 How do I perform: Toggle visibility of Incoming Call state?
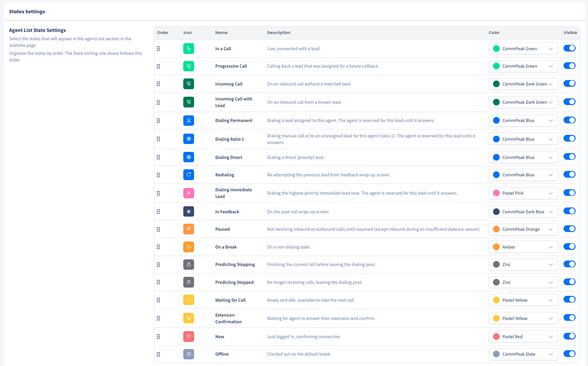(x=569, y=83)
